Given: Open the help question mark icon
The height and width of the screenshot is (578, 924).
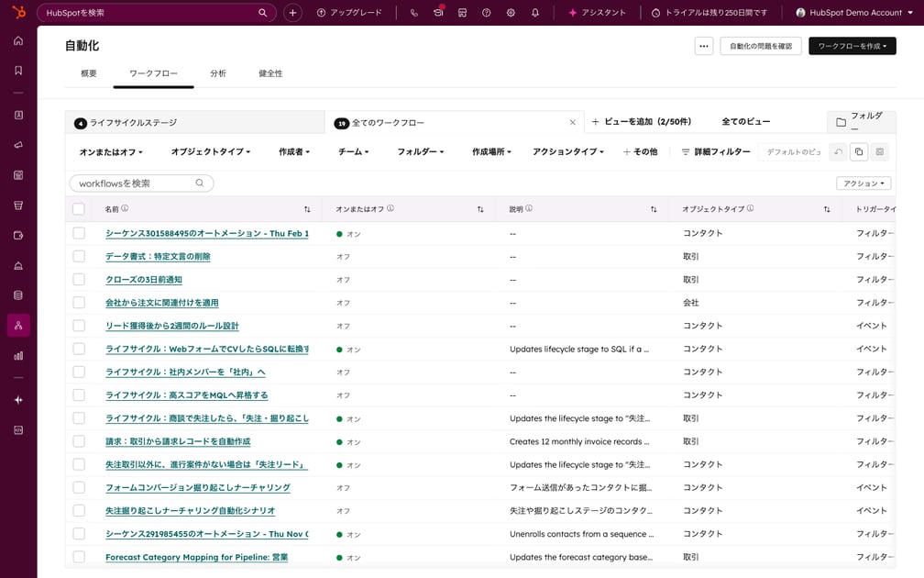Looking at the screenshot, I should tap(487, 13).
